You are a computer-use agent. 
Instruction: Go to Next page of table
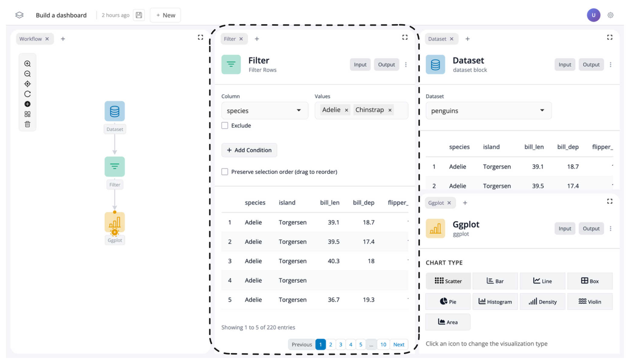398,344
